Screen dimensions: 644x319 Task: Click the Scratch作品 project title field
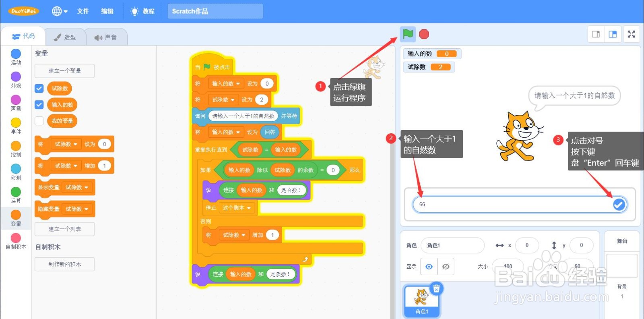tap(215, 11)
